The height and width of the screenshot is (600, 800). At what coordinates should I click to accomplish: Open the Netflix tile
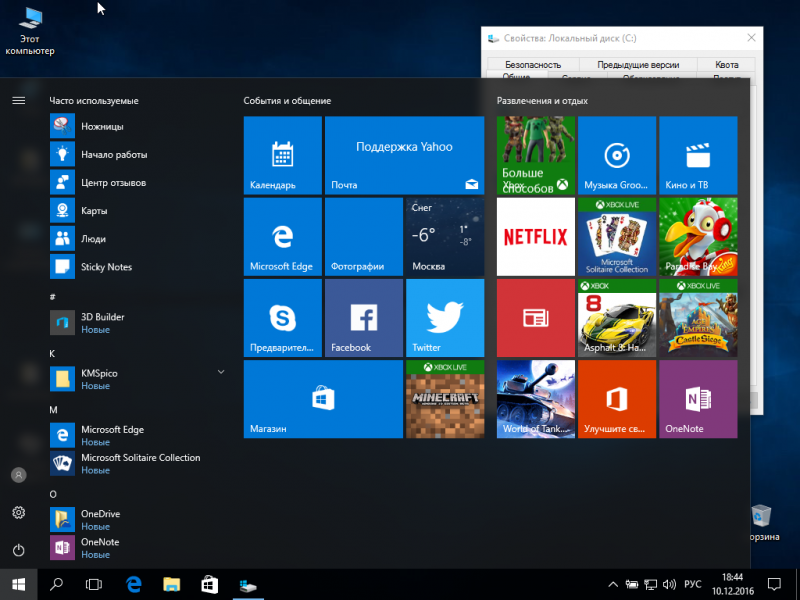click(x=536, y=237)
